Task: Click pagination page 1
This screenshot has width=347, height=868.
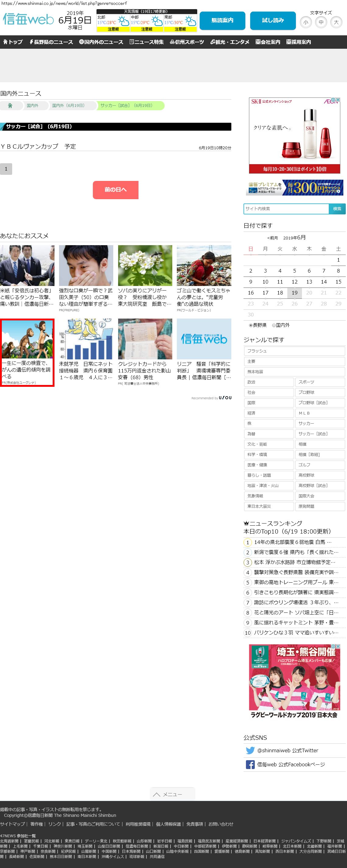Action: 6,169
